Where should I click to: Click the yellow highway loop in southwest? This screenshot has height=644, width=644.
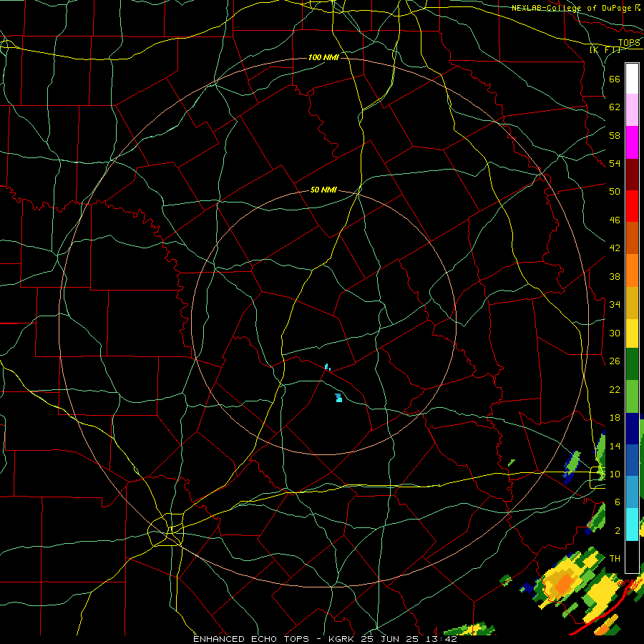(x=166, y=530)
